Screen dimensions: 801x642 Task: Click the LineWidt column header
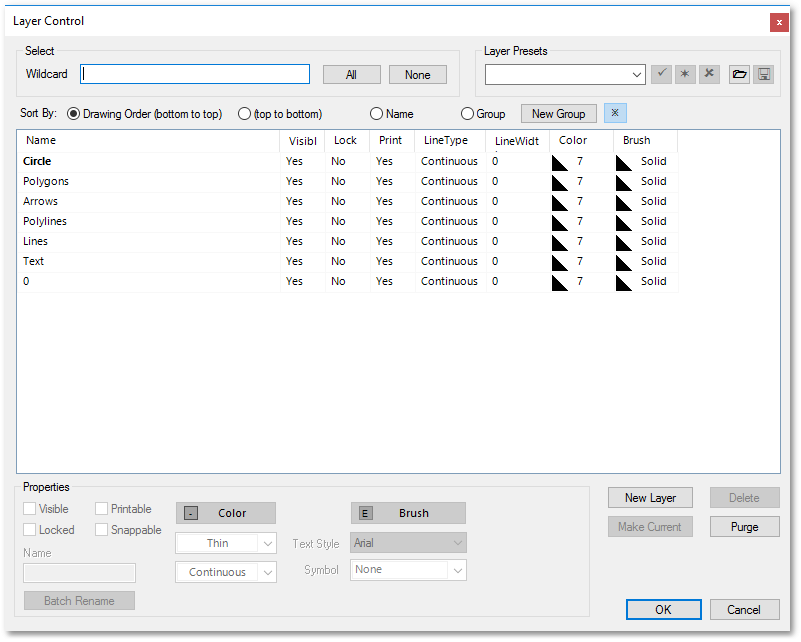click(517, 141)
